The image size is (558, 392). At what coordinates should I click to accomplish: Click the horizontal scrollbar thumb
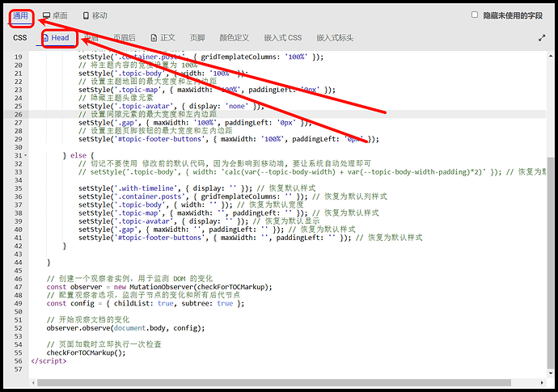click(274, 383)
